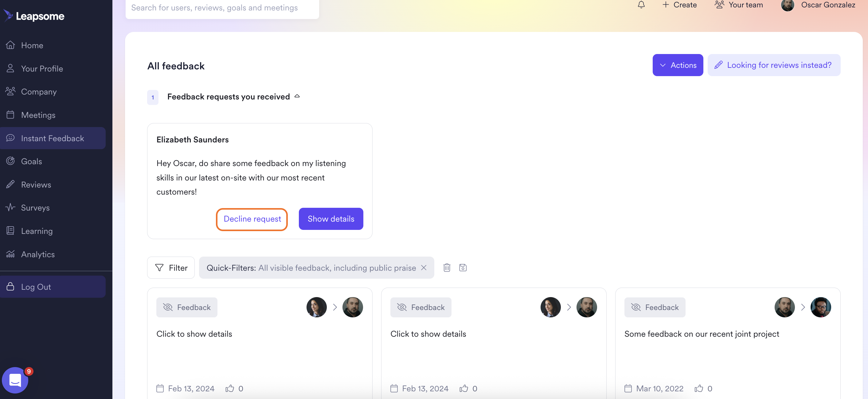The height and width of the screenshot is (399, 868).
Task: Click the Log Out lock icon
Action: tap(10, 286)
